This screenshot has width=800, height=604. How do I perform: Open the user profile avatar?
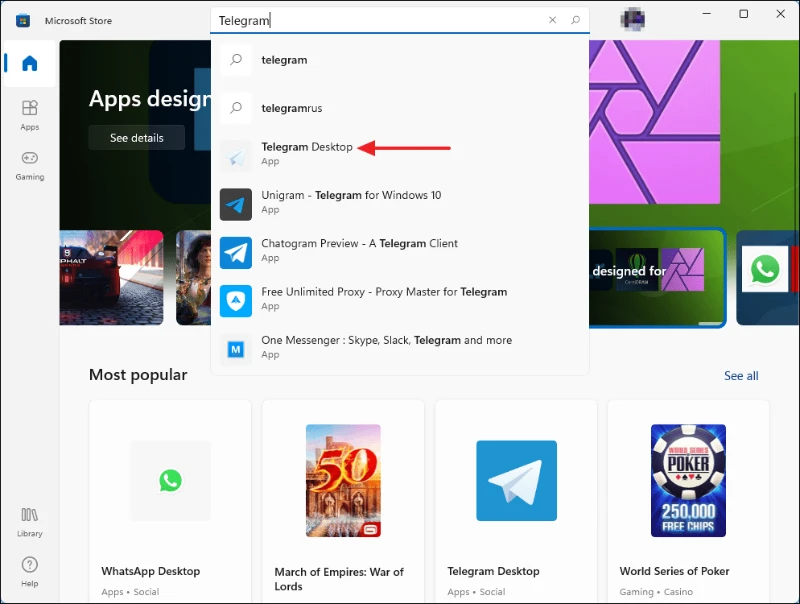click(x=633, y=20)
